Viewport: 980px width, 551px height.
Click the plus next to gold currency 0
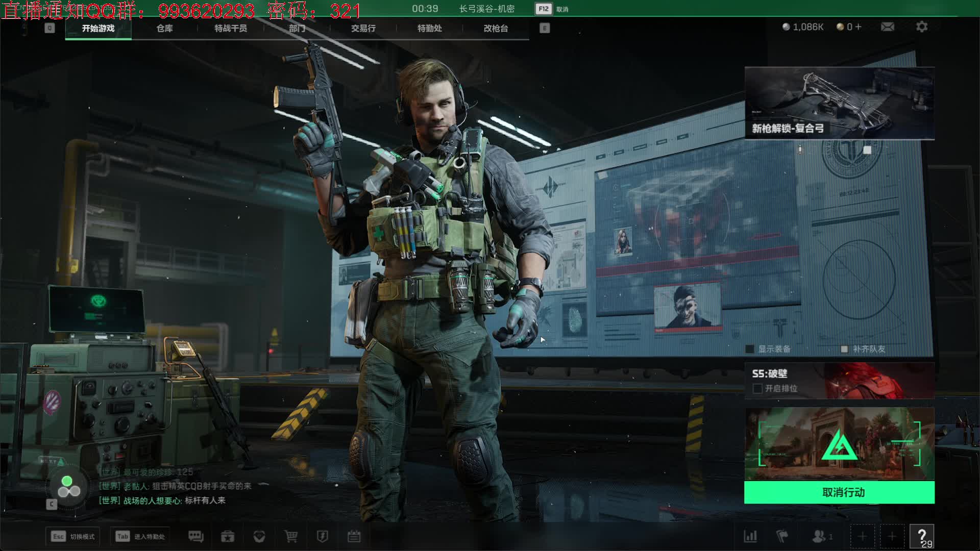click(858, 27)
